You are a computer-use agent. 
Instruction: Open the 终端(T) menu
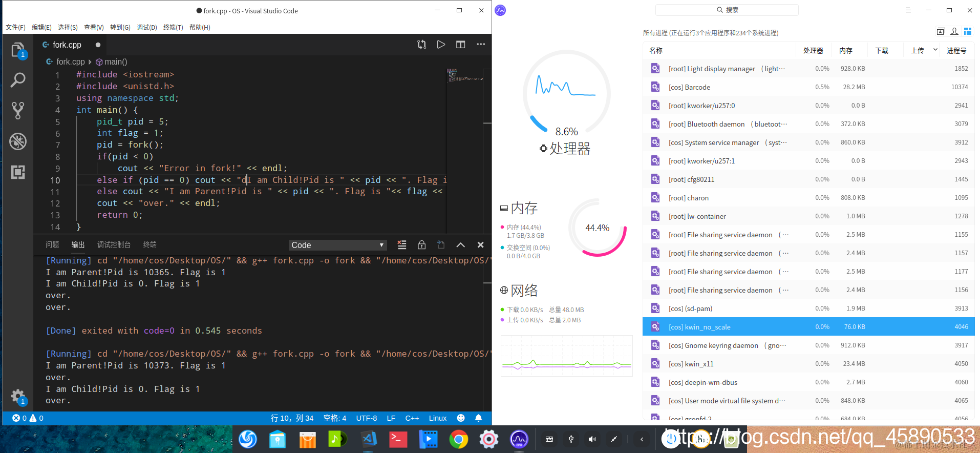click(x=173, y=27)
